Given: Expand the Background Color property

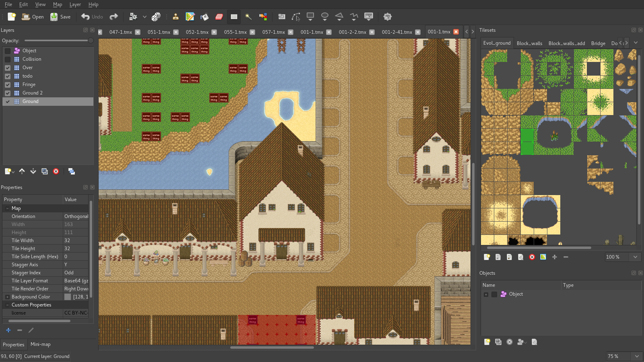Looking at the screenshot, I should click(7, 297).
